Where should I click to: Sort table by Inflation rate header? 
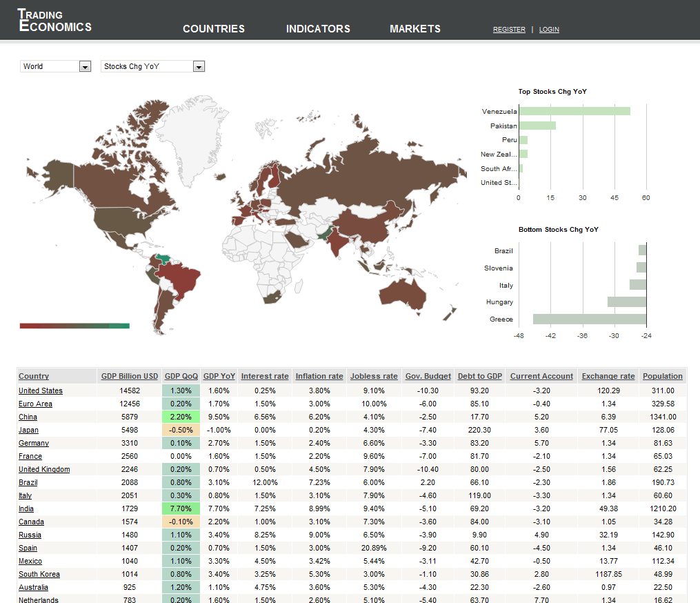(x=319, y=376)
